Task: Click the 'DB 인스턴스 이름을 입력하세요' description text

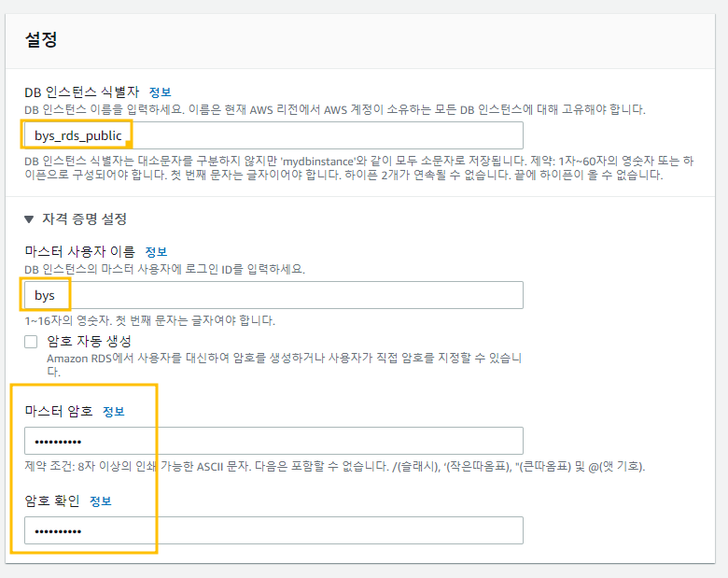Action: (335, 109)
